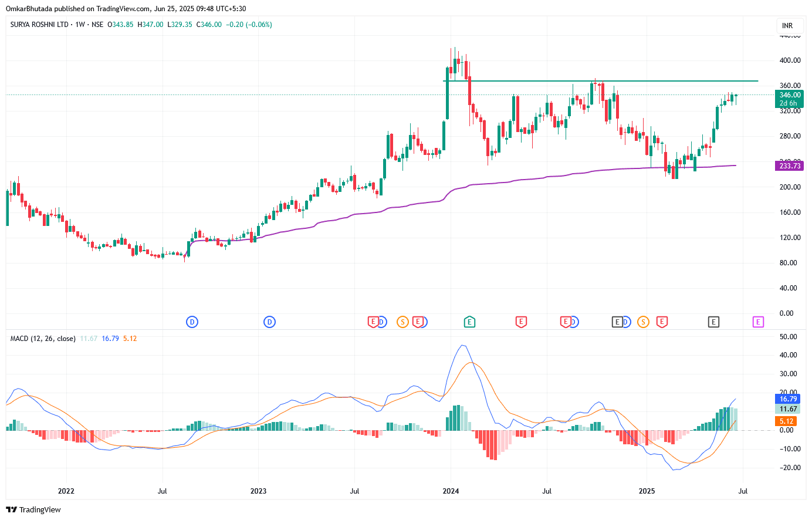
Task: Click the change value −0.20 (−0.06%)
Action: click(x=249, y=25)
